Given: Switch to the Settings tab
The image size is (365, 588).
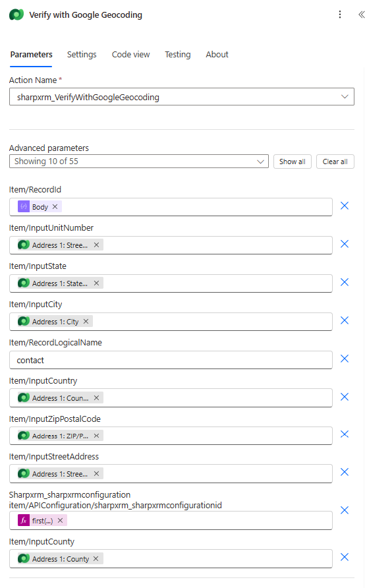Looking at the screenshot, I should coord(82,55).
